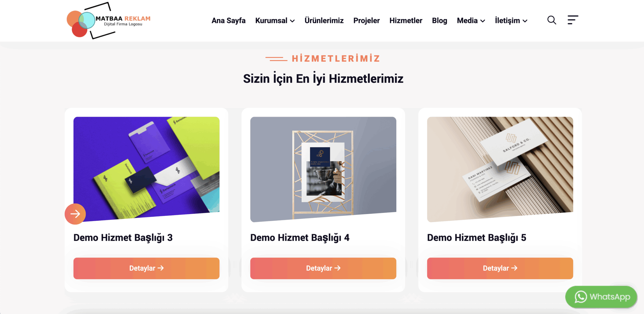The height and width of the screenshot is (314, 644).
Task: Click Detaylar under Demo Hizmet Başlığı 4
Action: coord(323,268)
